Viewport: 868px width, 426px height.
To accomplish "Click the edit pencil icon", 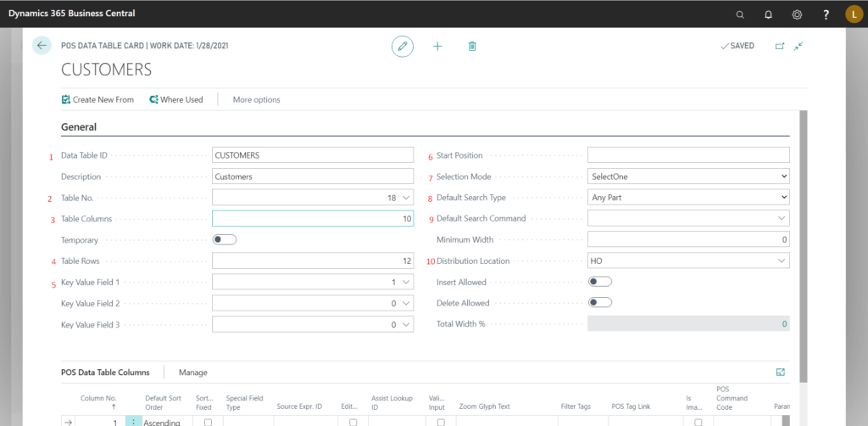I will [403, 46].
